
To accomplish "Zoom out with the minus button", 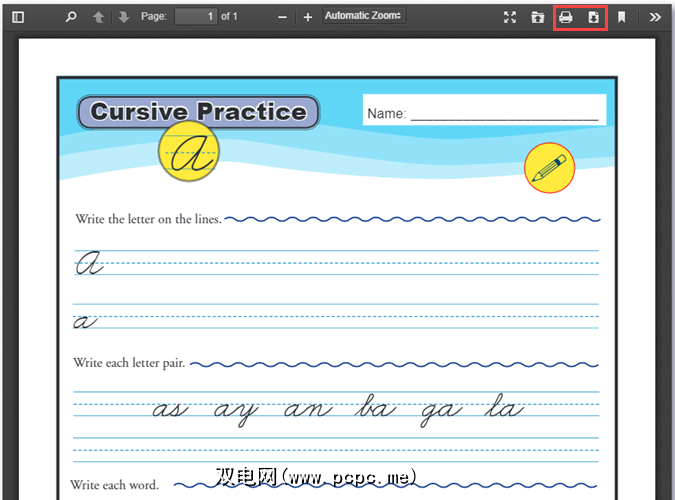I will point(283,17).
